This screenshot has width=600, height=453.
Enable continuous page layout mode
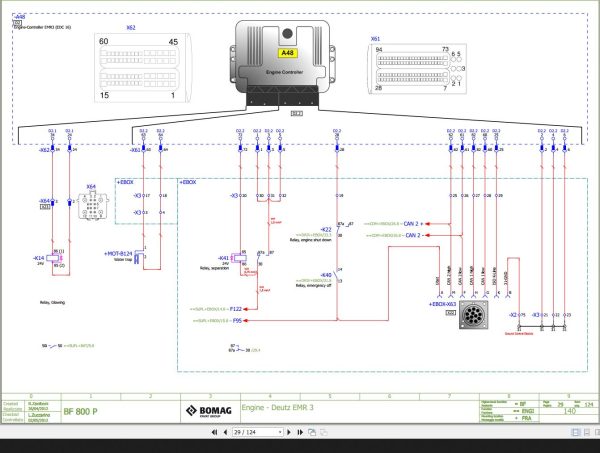click(x=587, y=432)
